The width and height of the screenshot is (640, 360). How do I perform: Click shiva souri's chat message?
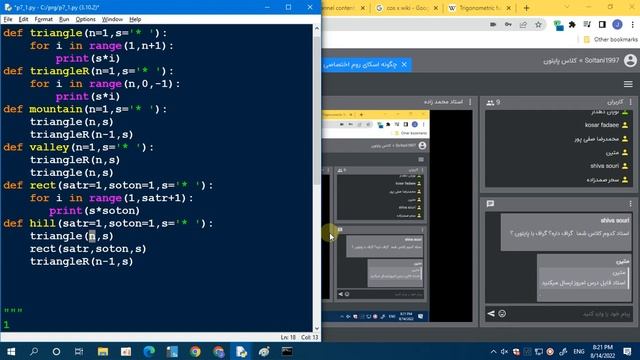[566, 232]
